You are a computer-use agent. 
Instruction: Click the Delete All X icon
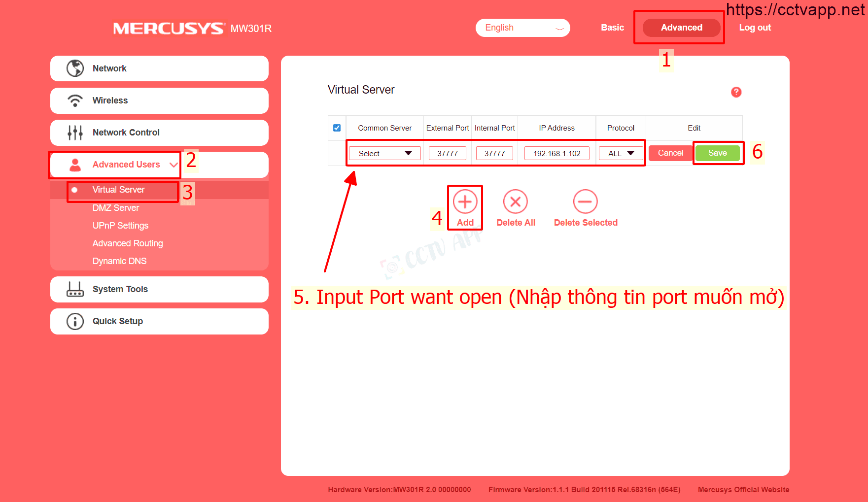(x=515, y=202)
